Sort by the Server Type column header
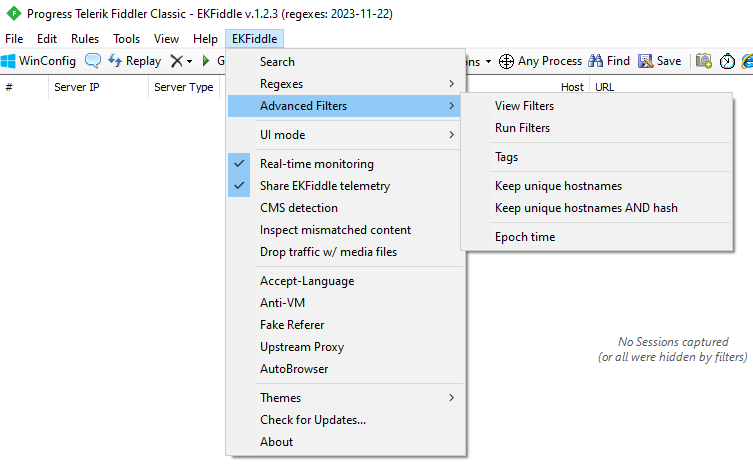Viewport: 753px width, 467px height. (184, 87)
